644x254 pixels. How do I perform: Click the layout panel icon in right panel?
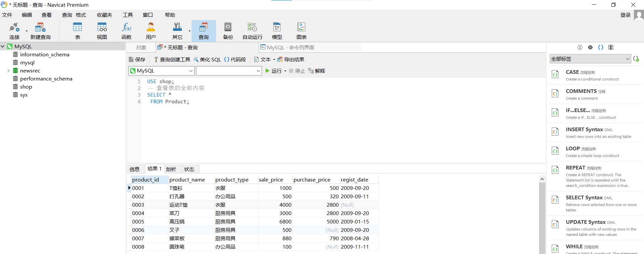pos(611,47)
